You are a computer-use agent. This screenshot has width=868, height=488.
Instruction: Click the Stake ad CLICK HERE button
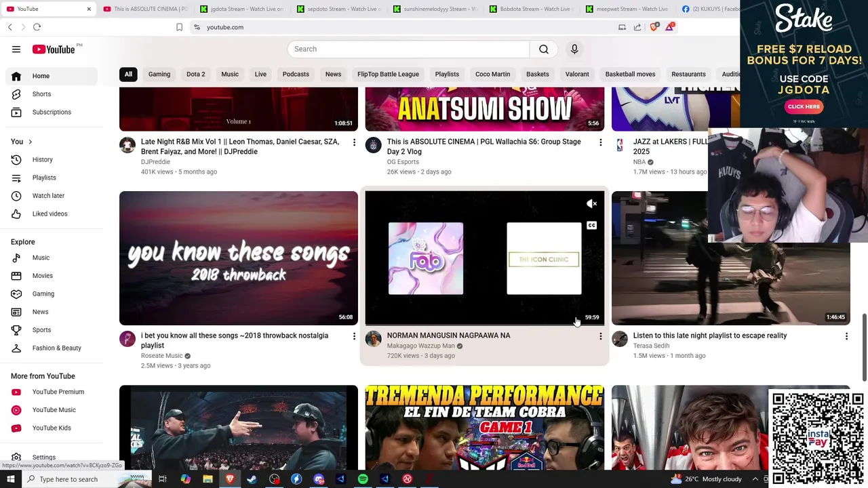[804, 106]
